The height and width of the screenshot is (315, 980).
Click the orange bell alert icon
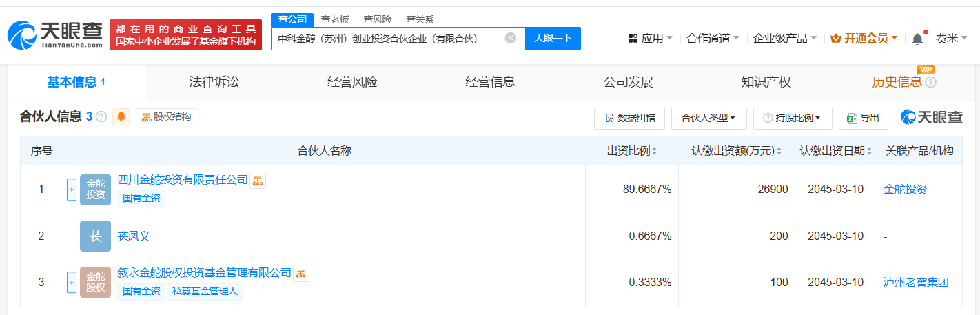121,117
